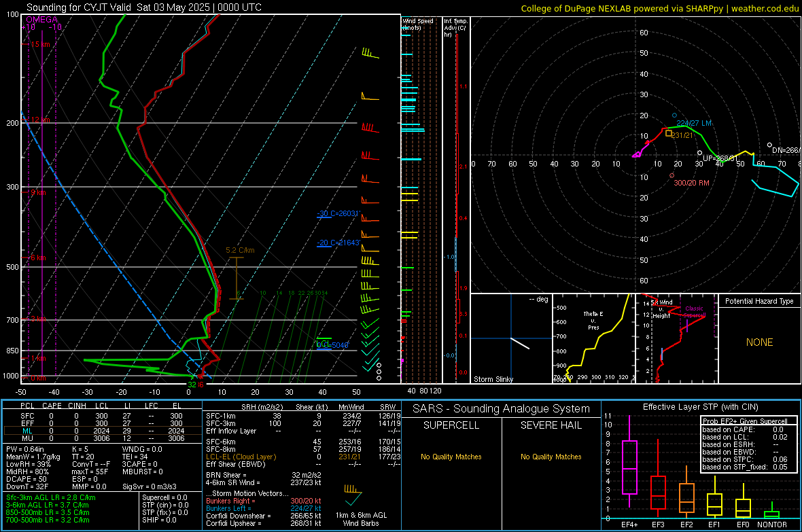
Task: Click the Bunkers Left storm motion entry
Action: pos(264,508)
